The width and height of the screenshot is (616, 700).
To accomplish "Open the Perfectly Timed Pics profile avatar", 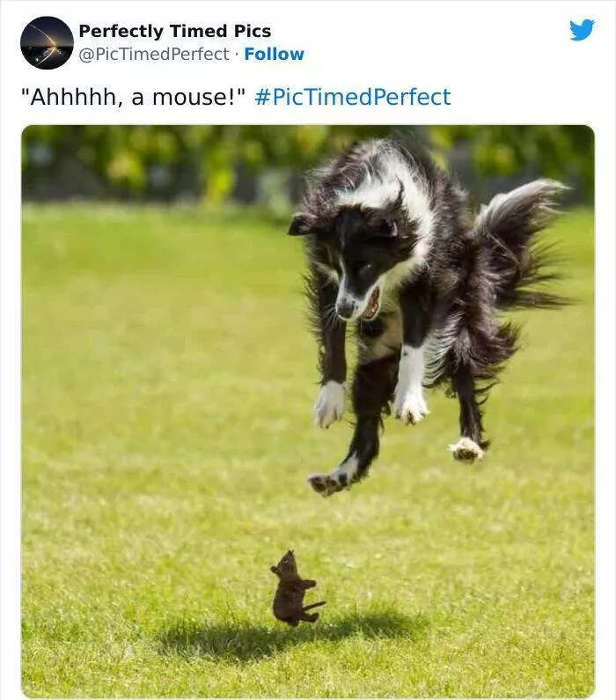I will (x=47, y=43).
